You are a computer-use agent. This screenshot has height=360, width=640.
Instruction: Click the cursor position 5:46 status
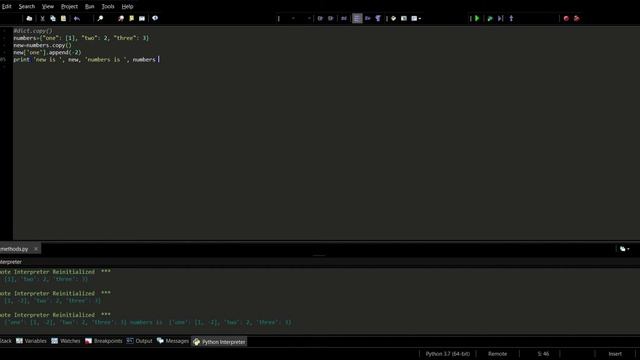point(543,354)
